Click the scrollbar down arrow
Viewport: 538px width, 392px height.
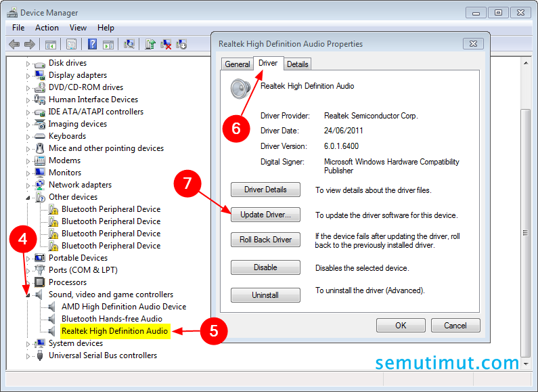(x=525, y=364)
